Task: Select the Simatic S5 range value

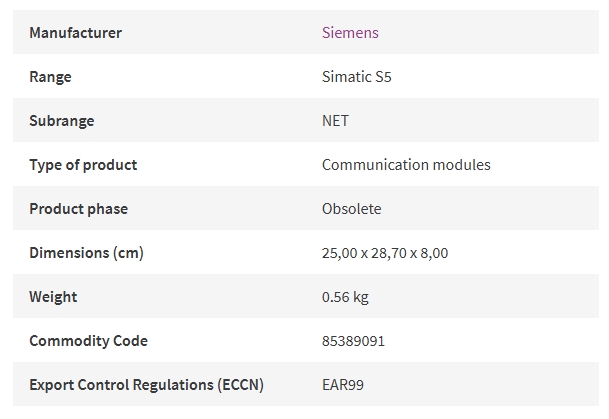Action: point(357,76)
